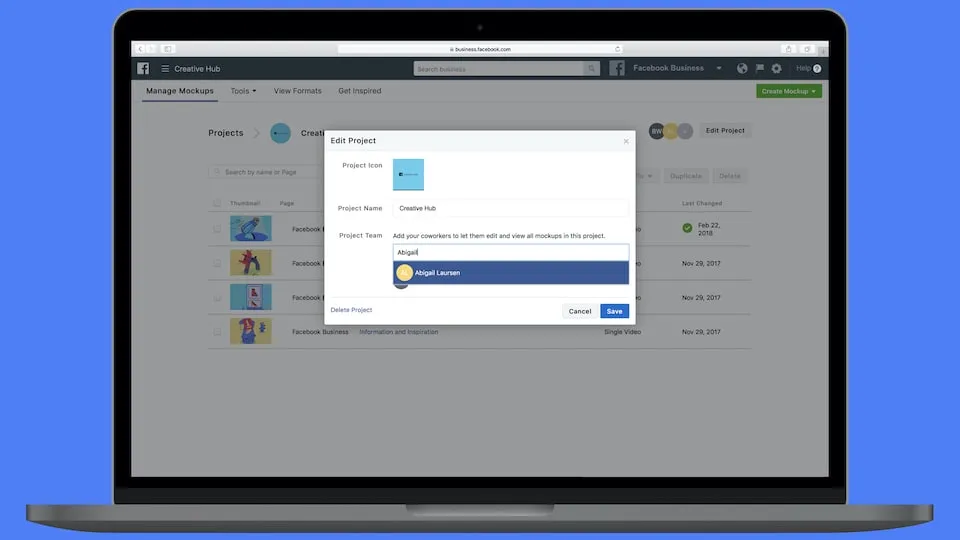Toggle the select-all checkbox in the table header
This screenshot has height=540, width=960.
pyautogui.click(x=217, y=203)
